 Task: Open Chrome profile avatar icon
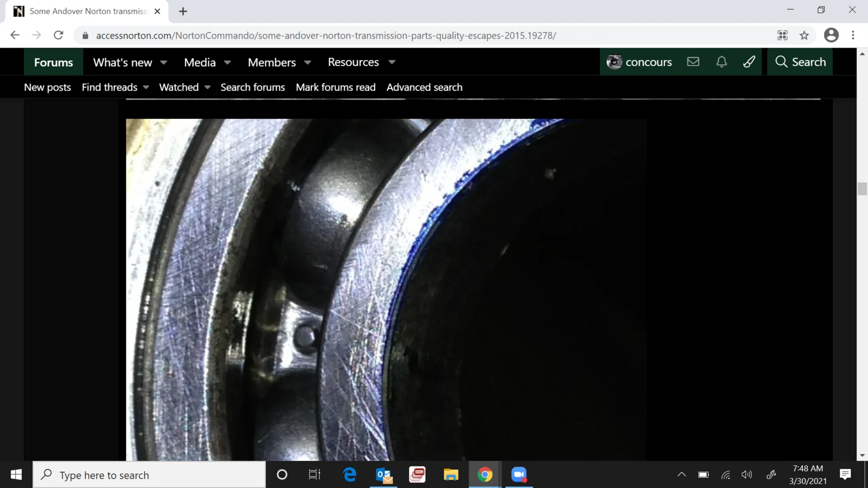pos(831,35)
